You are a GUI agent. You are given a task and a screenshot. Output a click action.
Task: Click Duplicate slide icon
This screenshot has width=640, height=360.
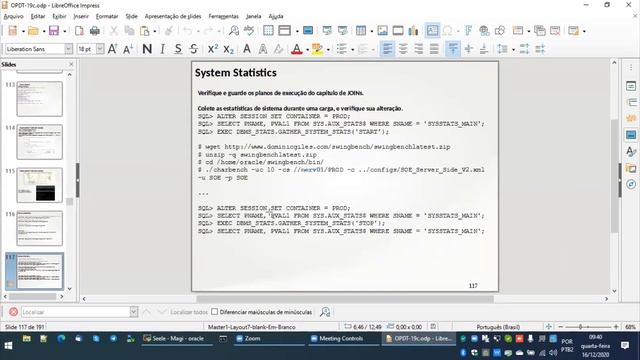[x=540, y=31]
